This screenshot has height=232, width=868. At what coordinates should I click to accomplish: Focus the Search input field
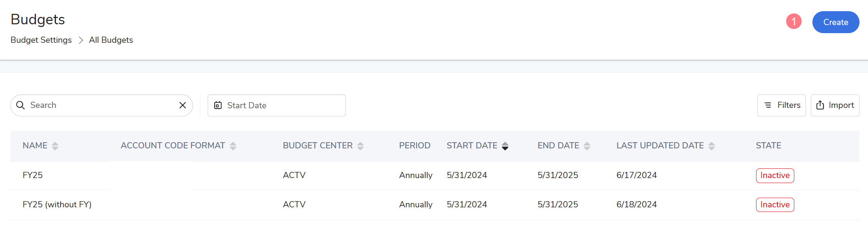pos(102,105)
